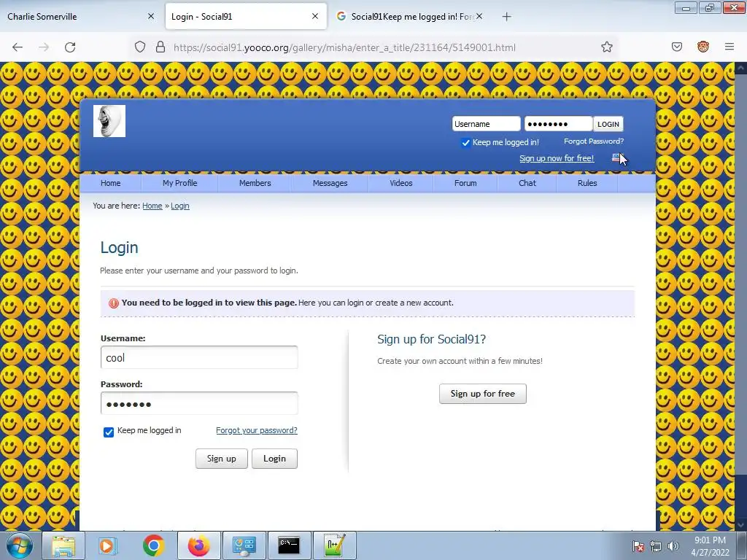Go to Members in the navigation bar

(255, 183)
